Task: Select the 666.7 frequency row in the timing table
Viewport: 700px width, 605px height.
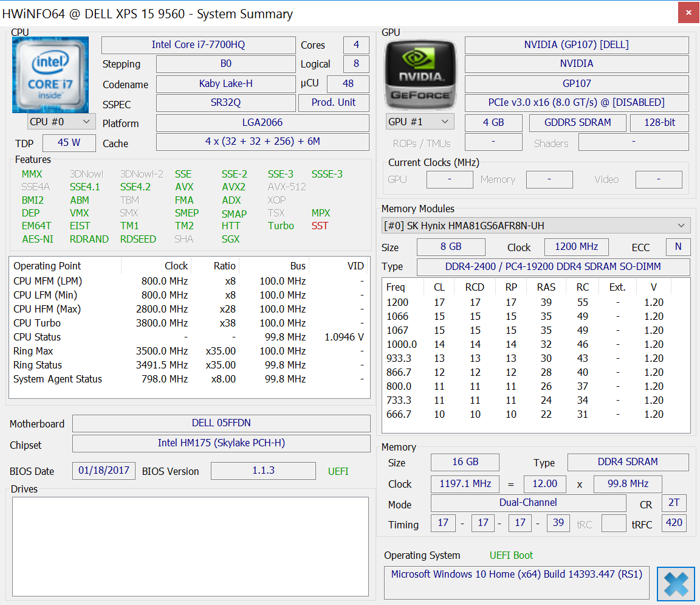Action: pos(536,414)
